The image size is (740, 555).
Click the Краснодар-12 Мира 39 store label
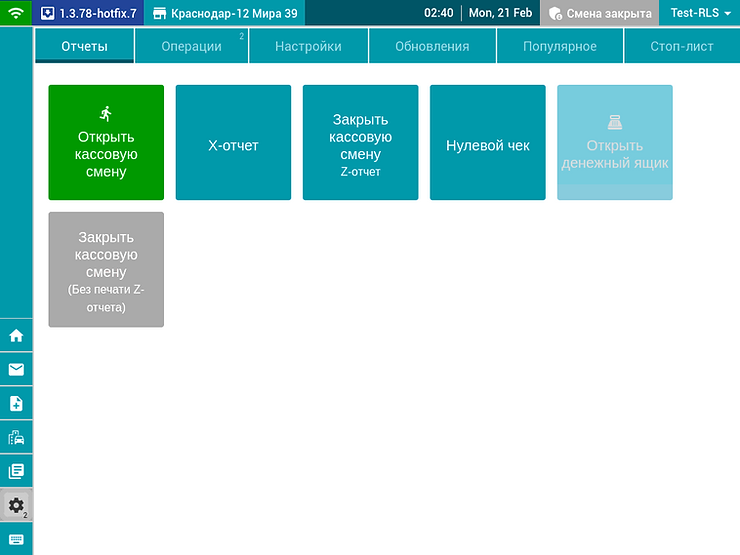(x=234, y=13)
